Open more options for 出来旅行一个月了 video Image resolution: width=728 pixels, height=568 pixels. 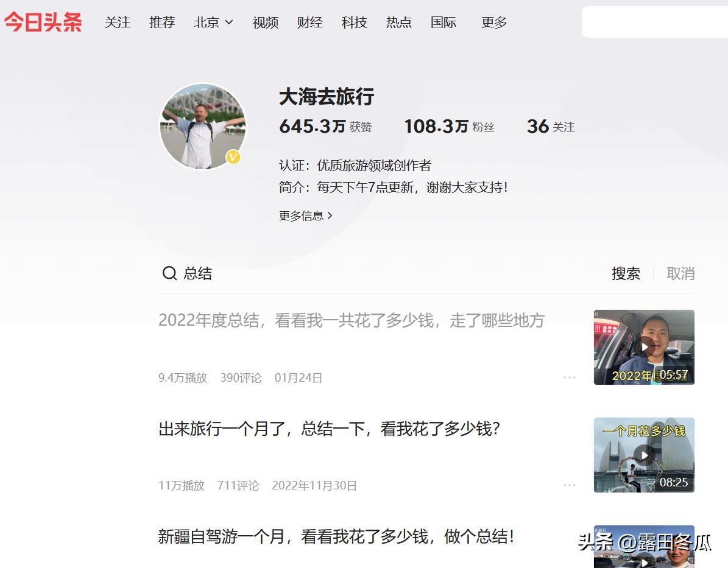coord(569,485)
